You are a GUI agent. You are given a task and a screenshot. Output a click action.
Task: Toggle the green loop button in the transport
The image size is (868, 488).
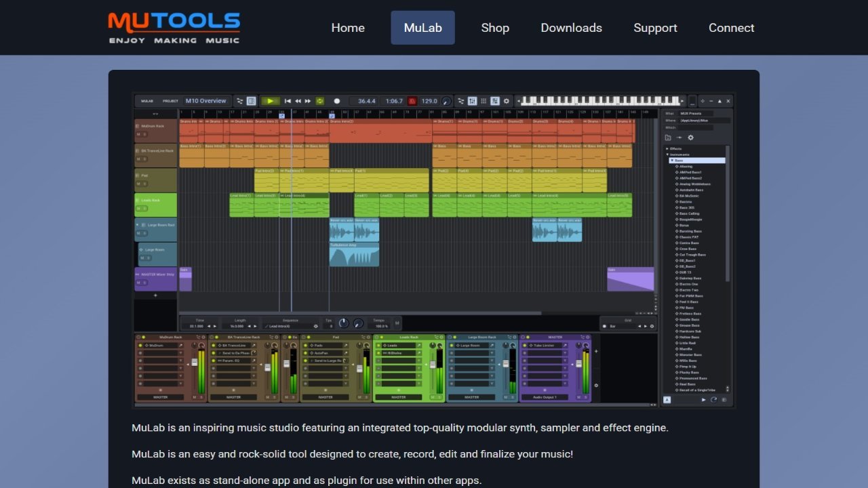[x=320, y=101]
